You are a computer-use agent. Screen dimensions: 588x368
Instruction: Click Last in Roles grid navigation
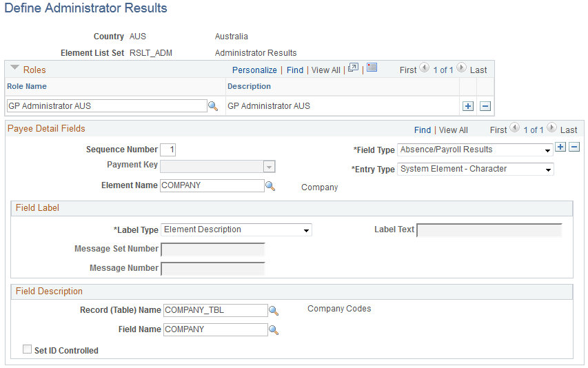click(478, 70)
